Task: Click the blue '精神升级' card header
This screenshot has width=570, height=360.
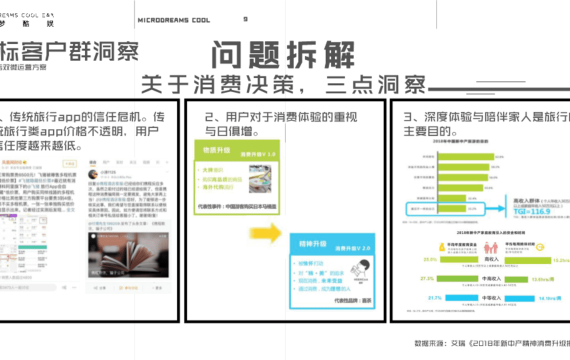Action: click(332, 244)
